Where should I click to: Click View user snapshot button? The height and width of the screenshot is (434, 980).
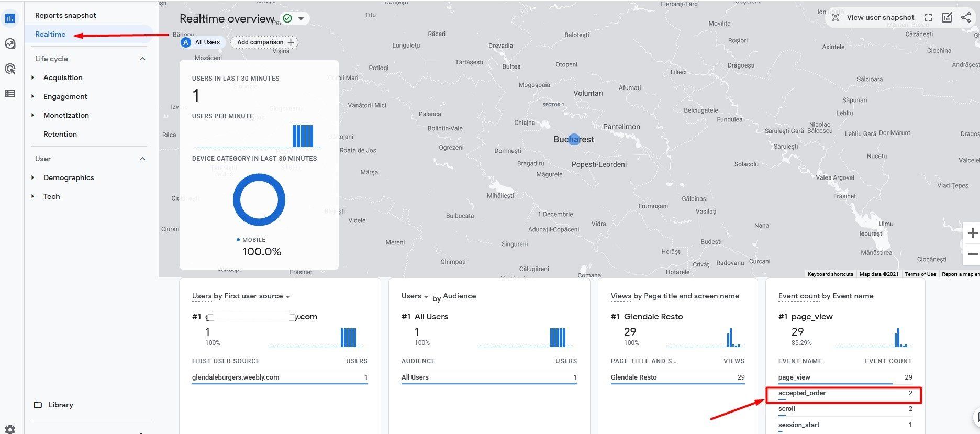(873, 17)
